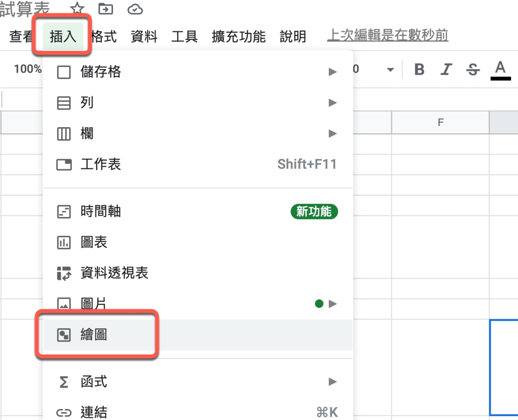Select 資料透視表 from the menu
518x420 pixels.
114,273
